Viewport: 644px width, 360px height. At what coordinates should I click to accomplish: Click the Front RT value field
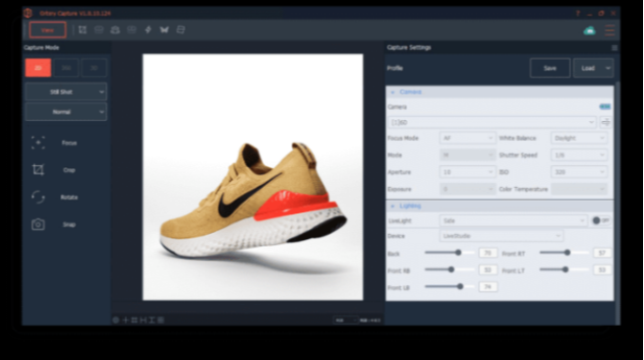(x=602, y=253)
